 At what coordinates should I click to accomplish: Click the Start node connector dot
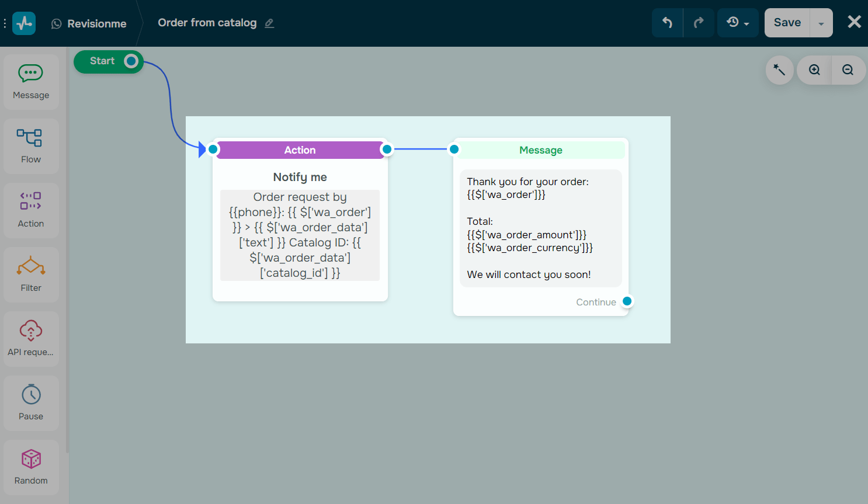coord(131,61)
